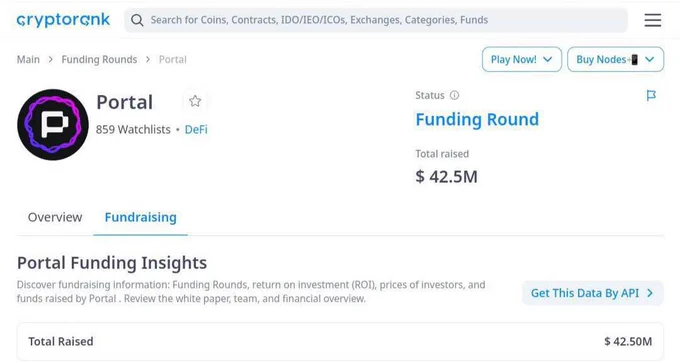Click the search magnifier icon

coord(137,20)
